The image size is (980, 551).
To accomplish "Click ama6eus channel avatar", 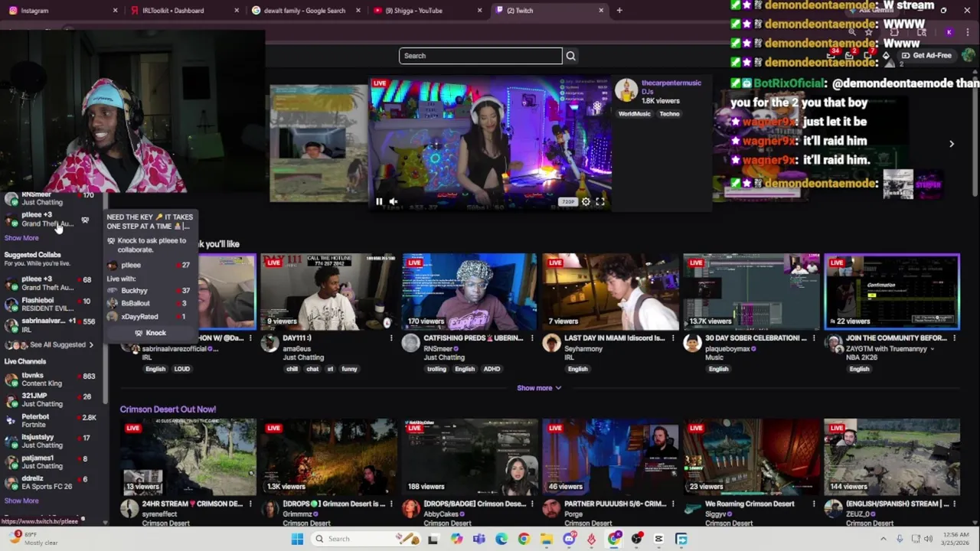I will click(x=269, y=343).
